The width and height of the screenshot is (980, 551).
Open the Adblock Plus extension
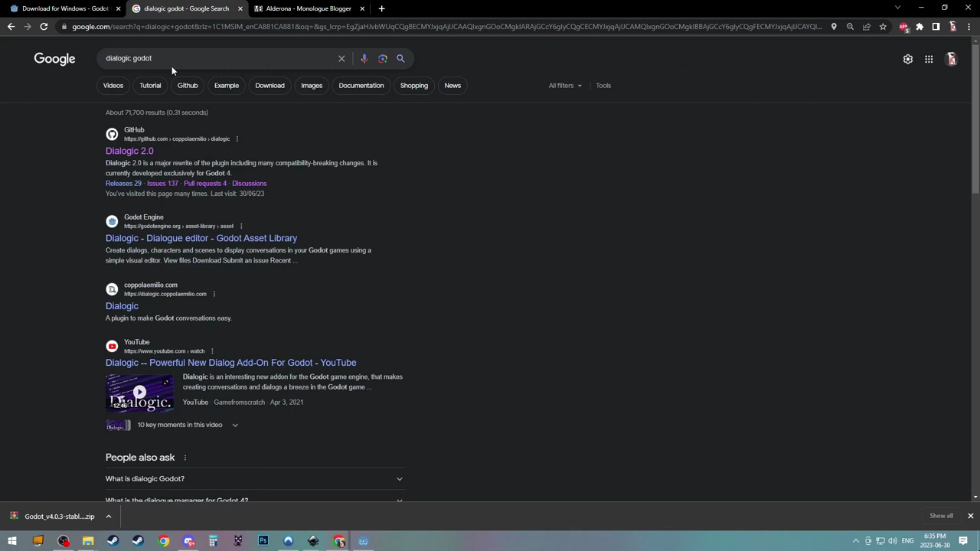click(x=903, y=27)
